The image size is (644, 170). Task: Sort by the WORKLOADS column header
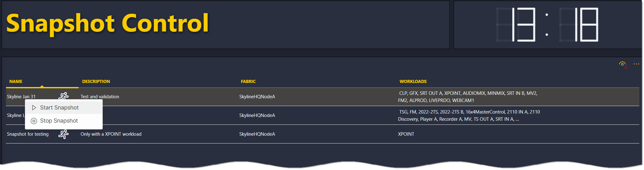(x=413, y=81)
